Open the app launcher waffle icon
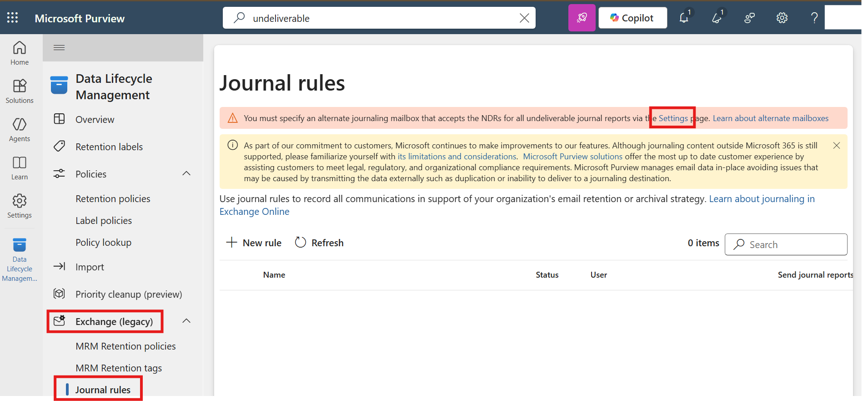 pos(13,18)
